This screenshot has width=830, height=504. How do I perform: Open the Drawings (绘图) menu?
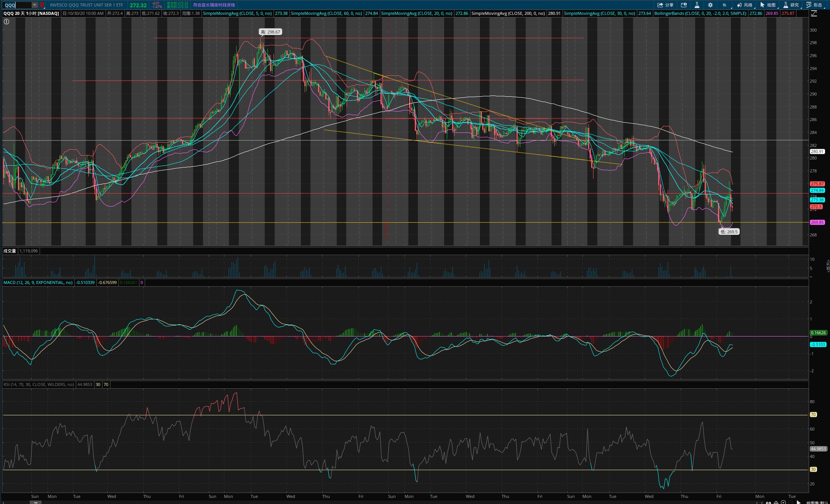768,5
